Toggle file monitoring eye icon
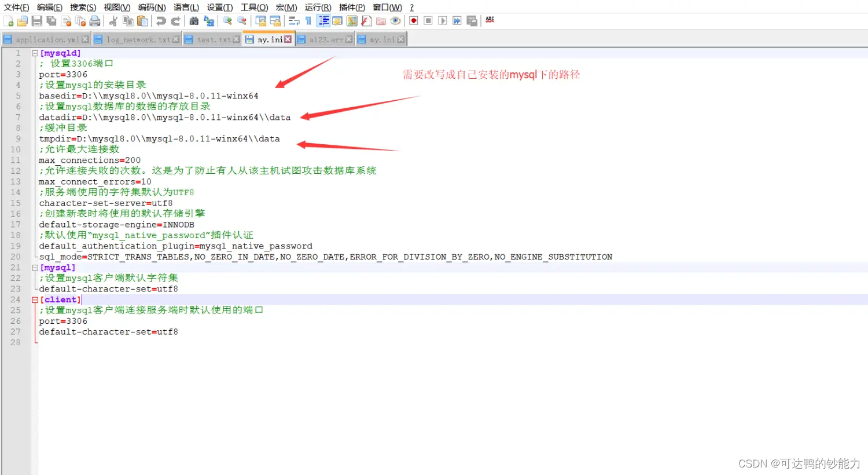The width and height of the screenshot is (868, 475). click(x=395, y=21)
